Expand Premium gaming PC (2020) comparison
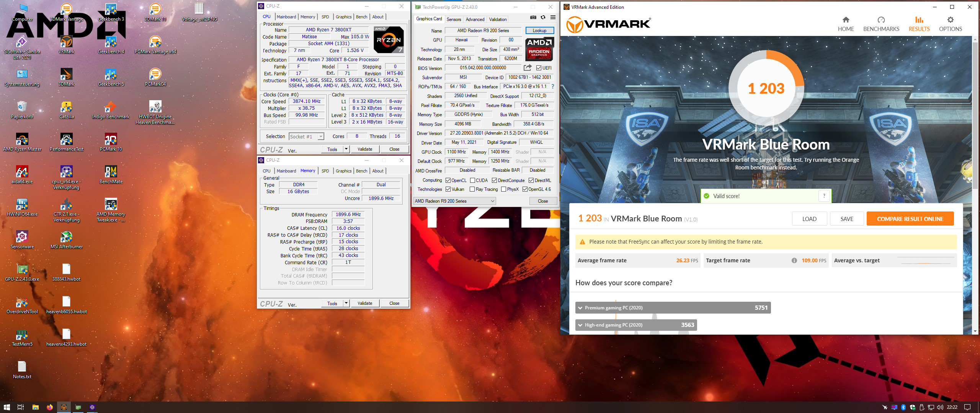Screen dimensions: 980x413 click(x=673, y=308)
